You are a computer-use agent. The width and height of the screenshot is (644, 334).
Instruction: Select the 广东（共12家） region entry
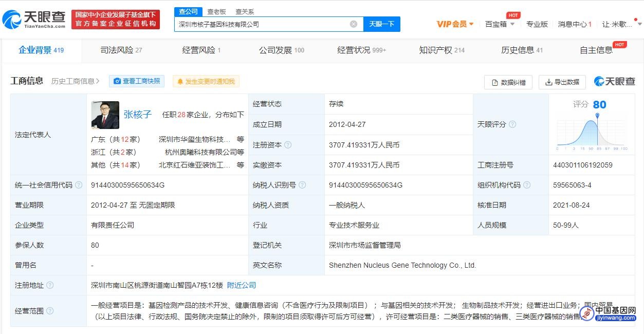(x=116, y=139)
